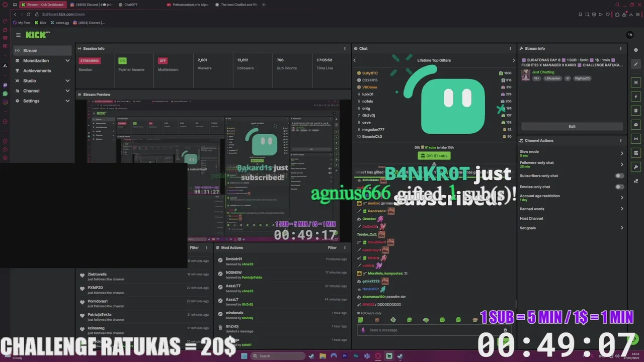Click the broadcast signal icon in right toolbar
The width and height of the screenshot is (644, 362).
(636, 139)
